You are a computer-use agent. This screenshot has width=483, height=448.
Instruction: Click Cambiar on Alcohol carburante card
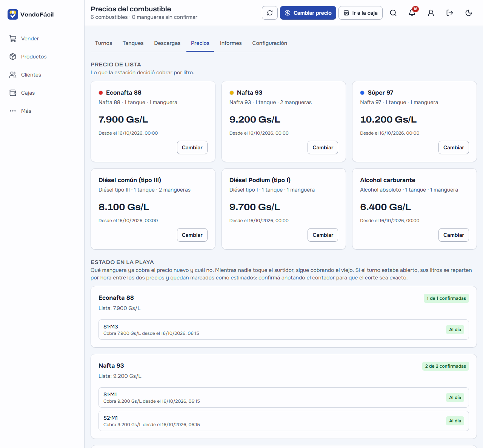454,235
